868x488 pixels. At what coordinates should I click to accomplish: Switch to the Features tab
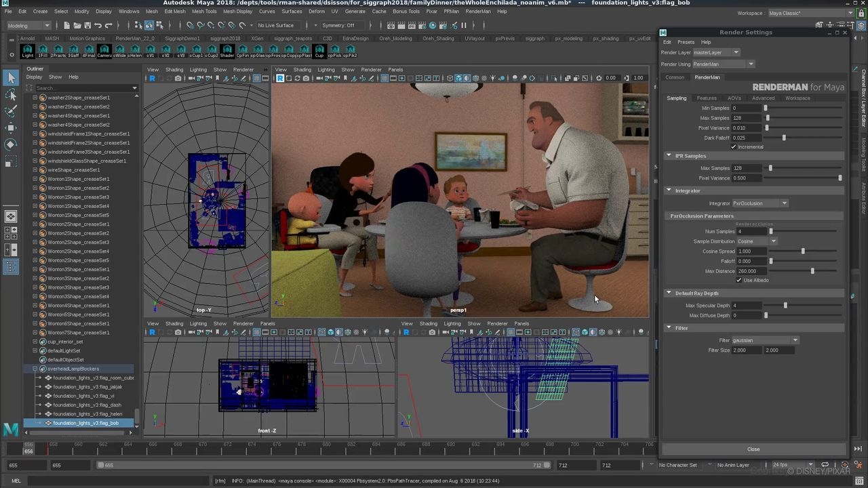point(707,98)
